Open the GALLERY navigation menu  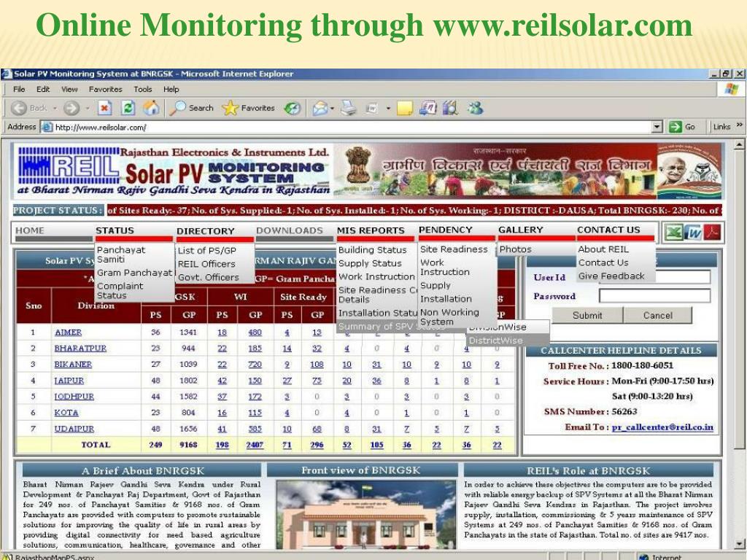(521, 230)
